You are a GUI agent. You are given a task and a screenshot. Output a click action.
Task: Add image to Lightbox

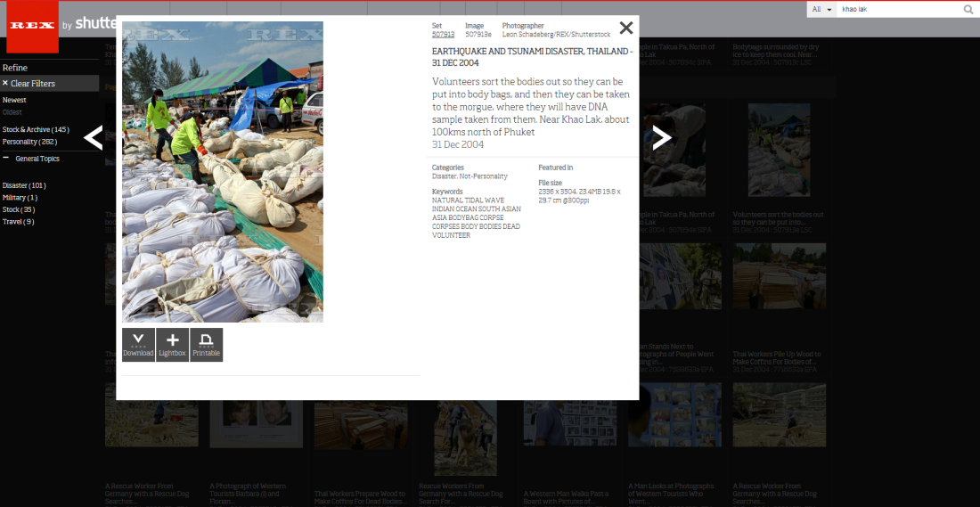[x=173, y=345]
